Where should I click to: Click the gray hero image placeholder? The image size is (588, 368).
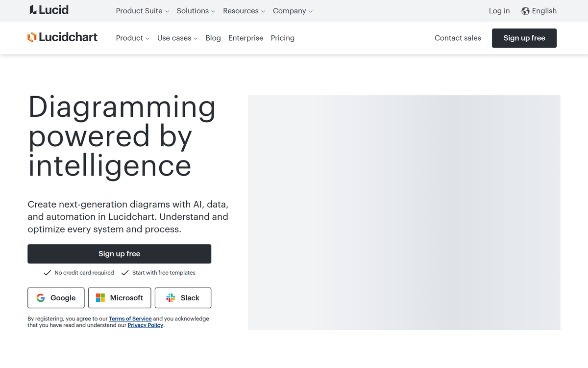pyautogui.click(x=404, y=212)
